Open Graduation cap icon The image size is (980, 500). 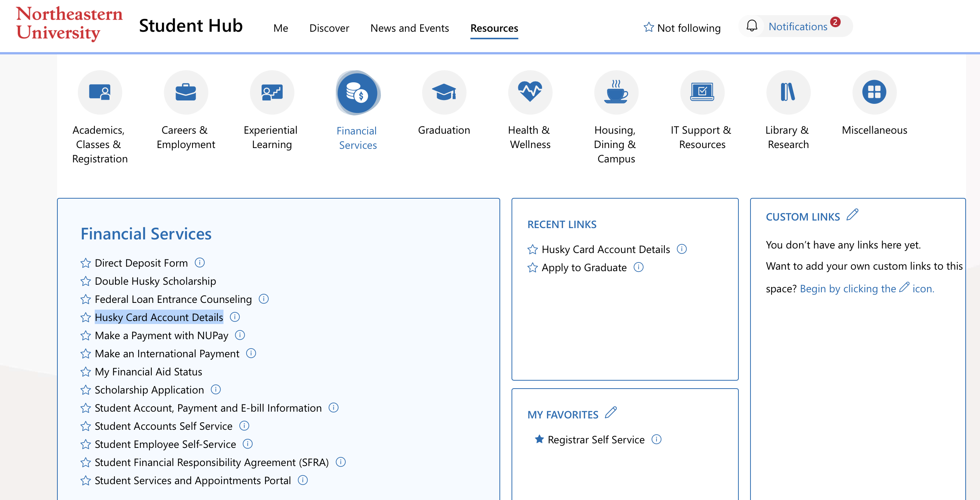point(444,93)
